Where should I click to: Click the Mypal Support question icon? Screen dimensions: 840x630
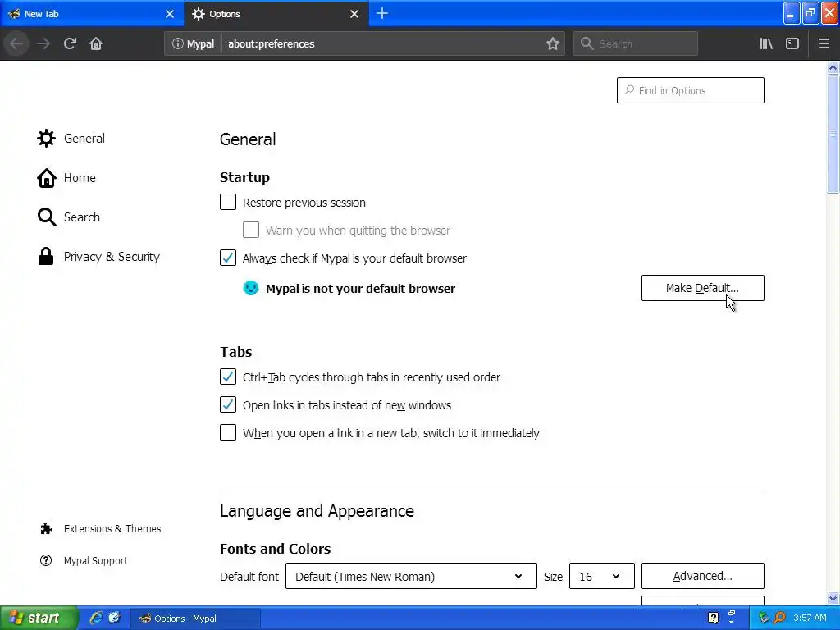tap(46, 560)
